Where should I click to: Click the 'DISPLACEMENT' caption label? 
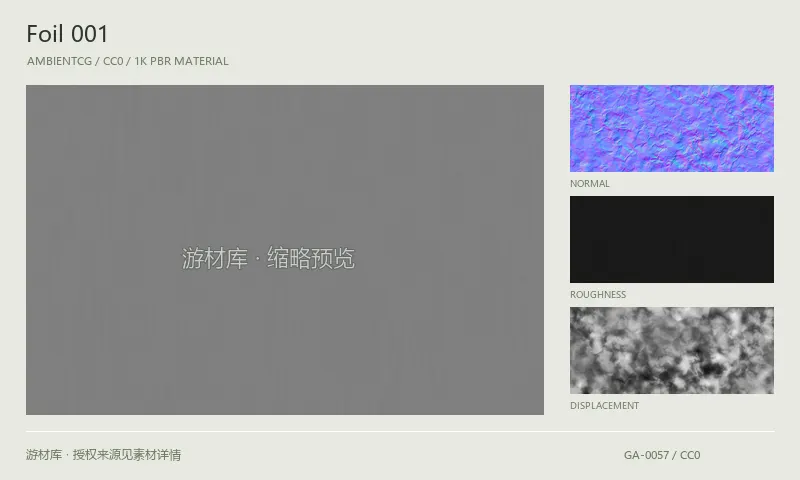pos(605,406)
